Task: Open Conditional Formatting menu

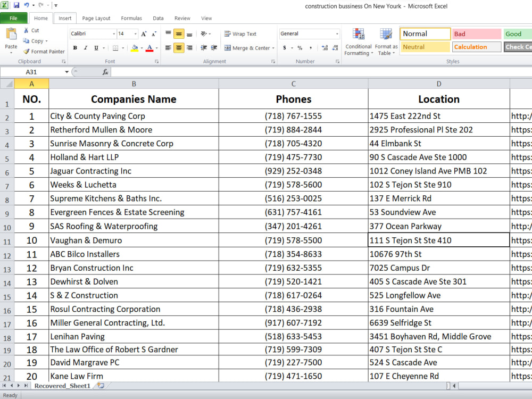Action: [358, 42]
